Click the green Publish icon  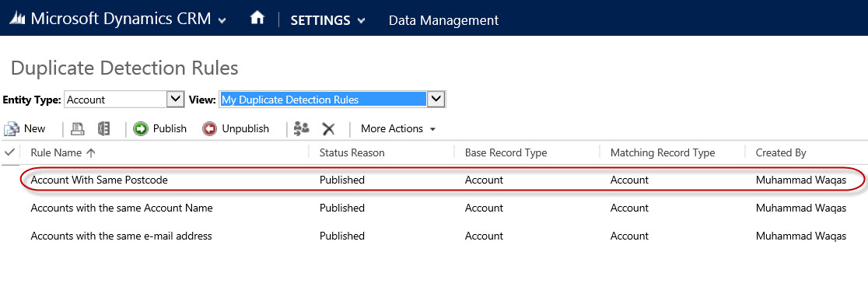[x=141, y=129]
